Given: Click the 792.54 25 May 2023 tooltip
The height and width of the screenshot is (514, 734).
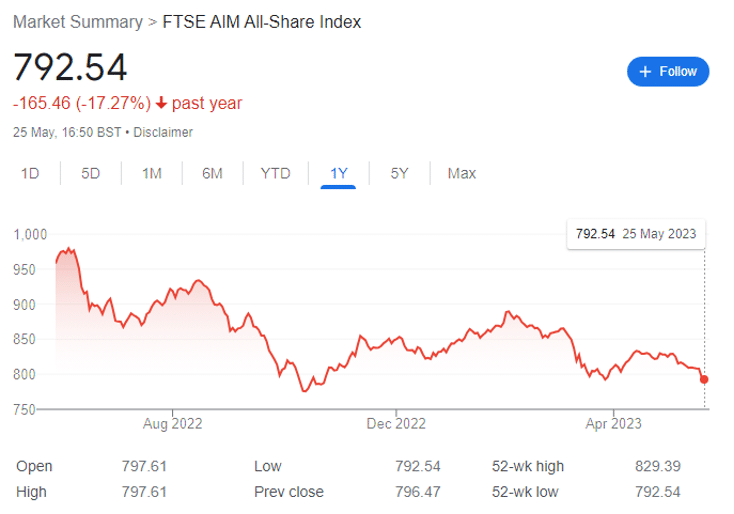Looking at the screenshot, I should click(636, 234).
